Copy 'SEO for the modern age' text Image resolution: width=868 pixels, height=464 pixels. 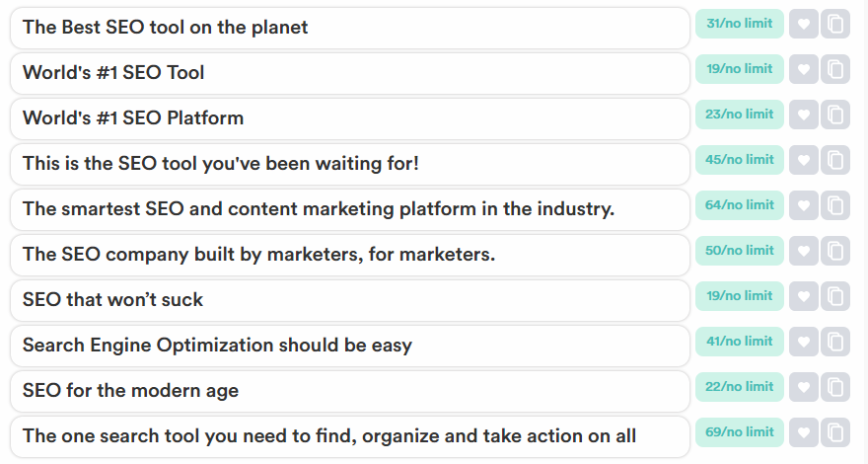[835, 387]
